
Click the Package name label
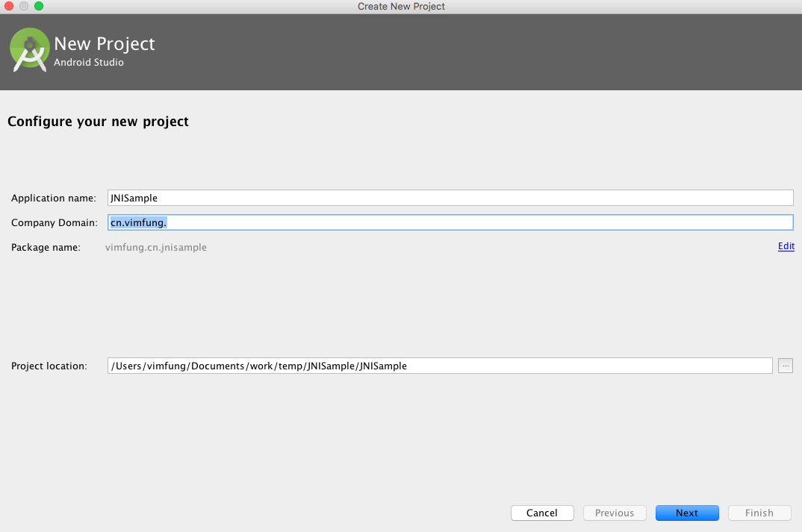(x=46, y=248)
